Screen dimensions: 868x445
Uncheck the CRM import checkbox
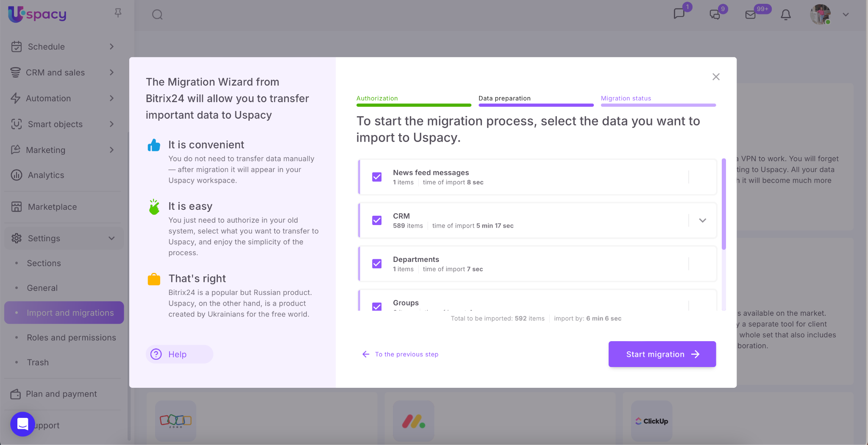pos(377,220)
